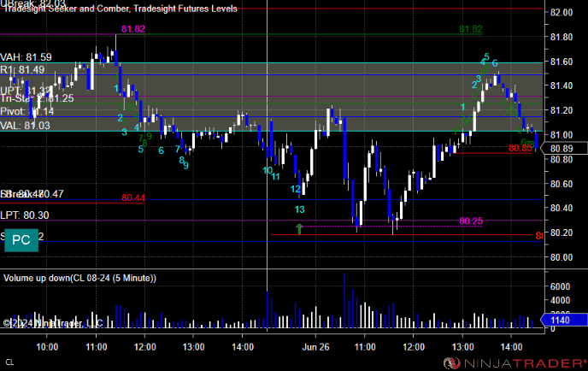Image resolution: width=588 pixels, height=371 pixels.
Task: Select the R1: 81.49 level label
Action: coord(22,70)
